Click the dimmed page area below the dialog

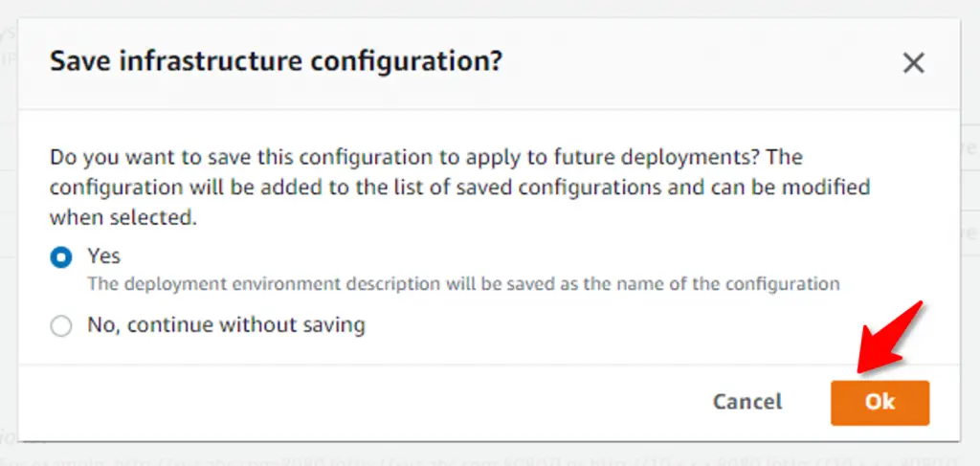pyautogui.click(x=490, y=455)
